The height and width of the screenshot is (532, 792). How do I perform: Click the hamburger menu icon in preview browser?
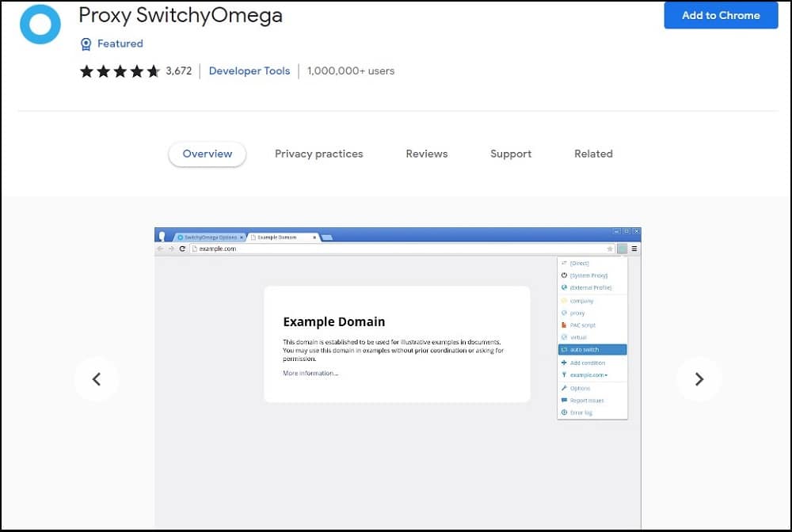[634, 249]
